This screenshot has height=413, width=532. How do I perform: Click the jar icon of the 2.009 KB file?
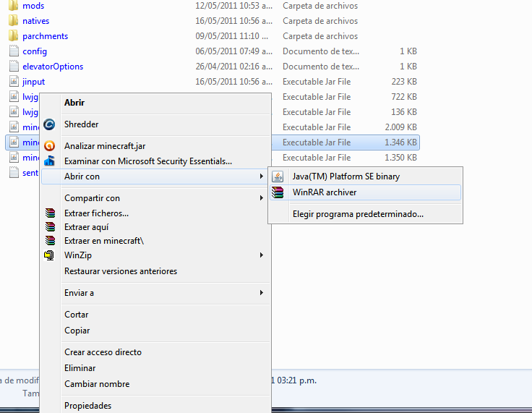(x=14, y=127)
